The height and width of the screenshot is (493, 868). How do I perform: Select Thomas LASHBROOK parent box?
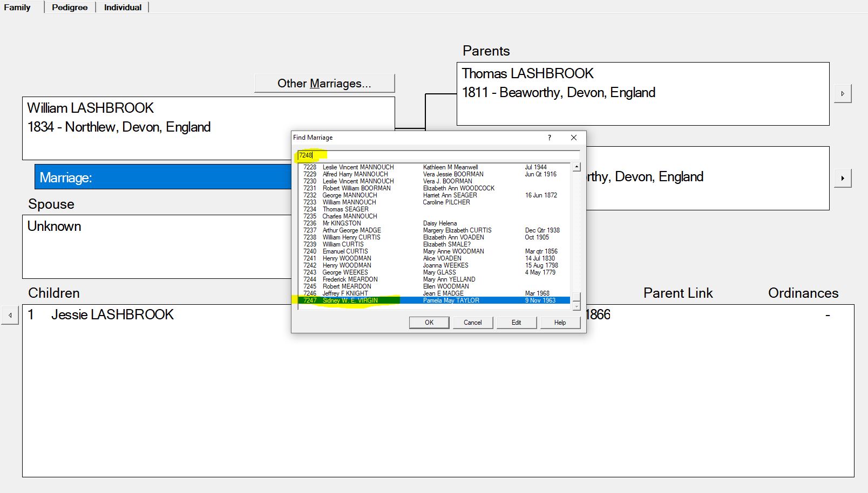[x=643, y=94]
